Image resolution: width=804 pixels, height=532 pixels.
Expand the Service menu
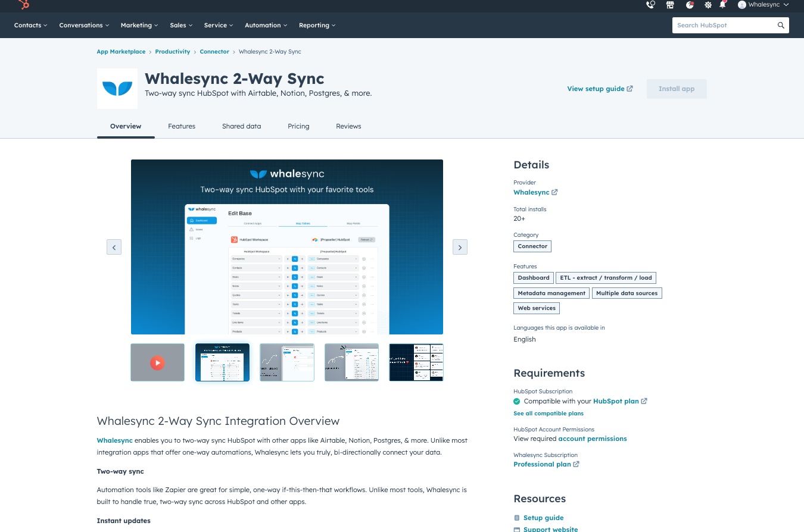click(219, 26)
